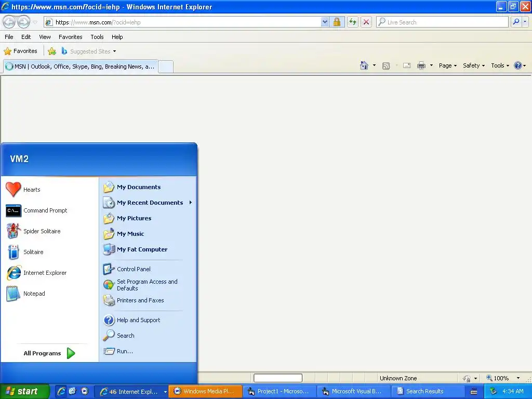Expand the address bar history dropdown

pos(325,22)
